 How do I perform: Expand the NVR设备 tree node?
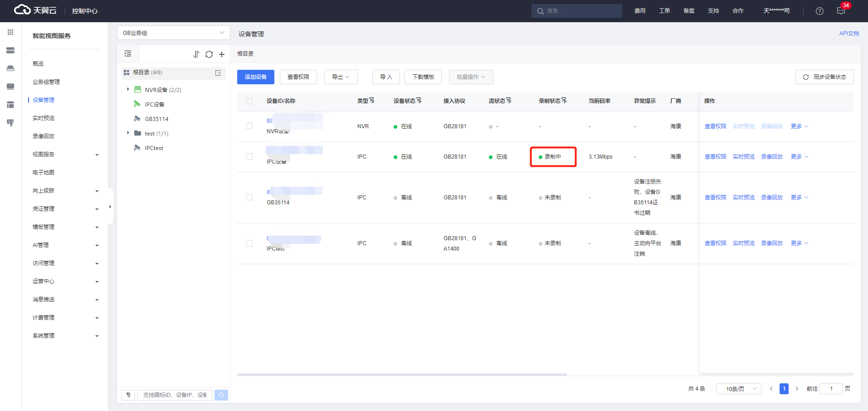coord(128,90)
